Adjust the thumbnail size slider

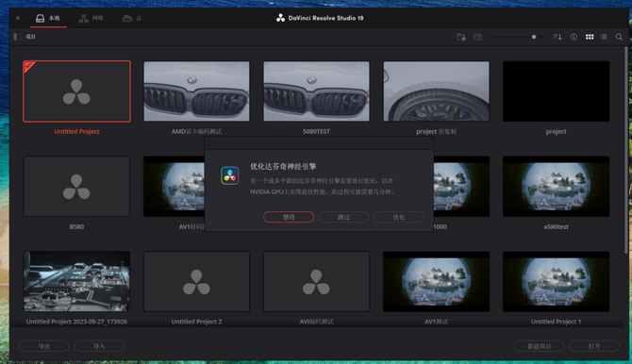point(534,37)
